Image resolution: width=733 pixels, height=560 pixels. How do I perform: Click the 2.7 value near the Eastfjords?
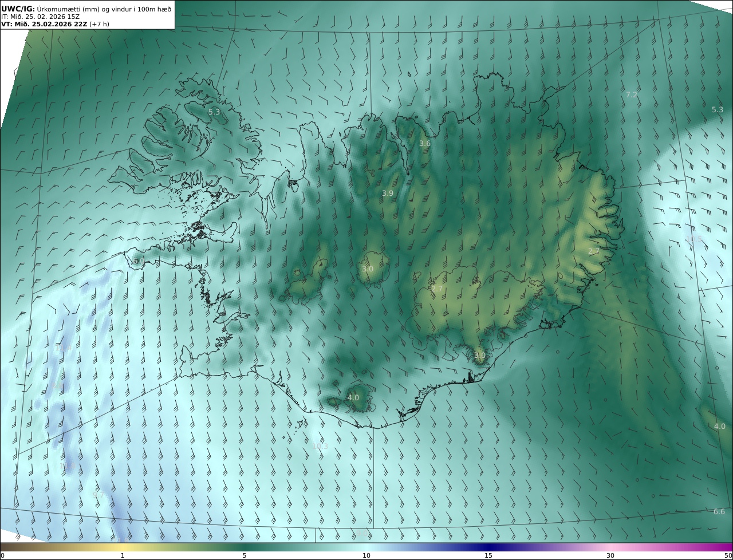[x=594, y=251]
